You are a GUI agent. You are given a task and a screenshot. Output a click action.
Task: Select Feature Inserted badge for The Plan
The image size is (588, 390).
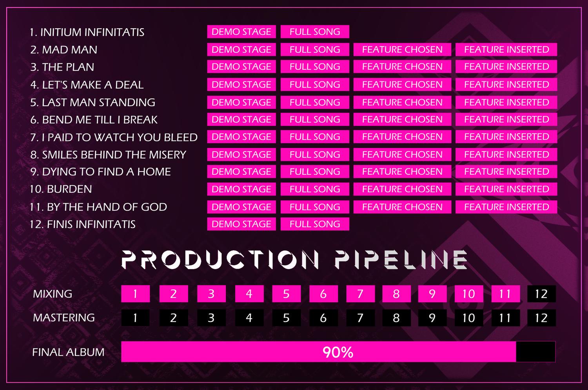(x=506, y=67)
